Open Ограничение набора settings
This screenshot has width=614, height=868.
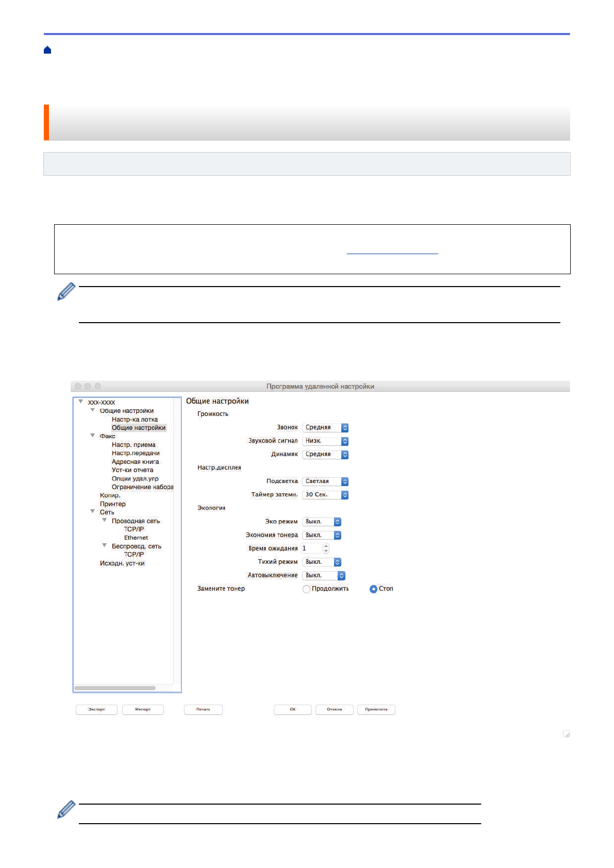tap(142, 487)
